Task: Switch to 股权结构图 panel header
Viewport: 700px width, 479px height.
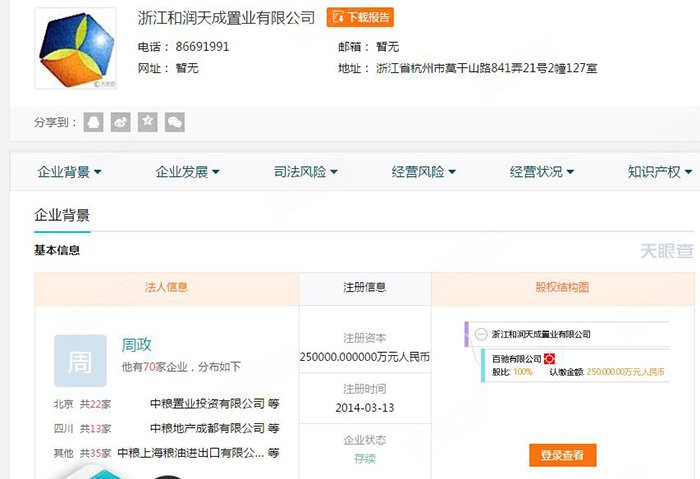Action: click(x=562, y=287)
